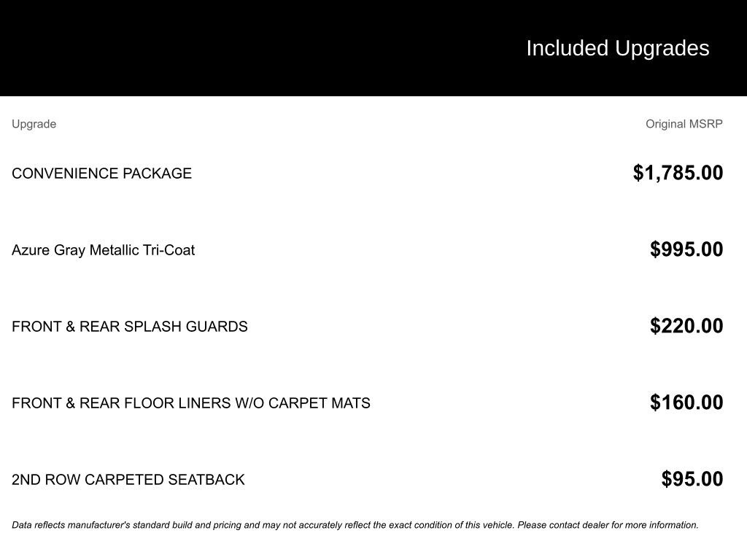Select the Upgrade column header
Image resolution: width=747 pixels, height=560 pixels.
[34, 124]
